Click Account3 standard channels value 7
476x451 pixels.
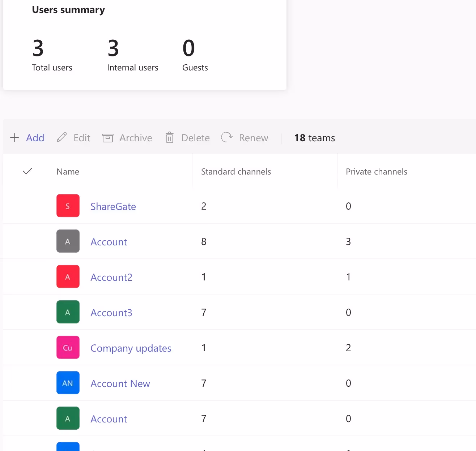click(x=204, y=312)
